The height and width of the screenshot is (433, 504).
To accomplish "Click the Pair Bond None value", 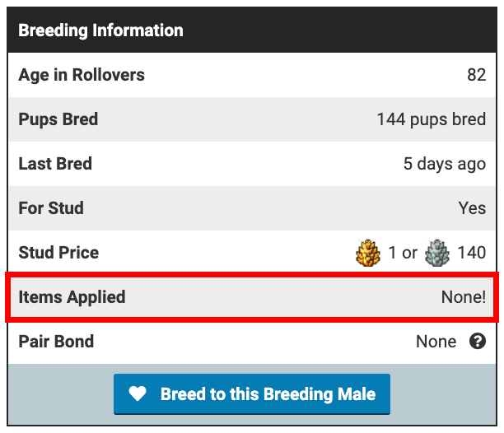I will (436, 342).
